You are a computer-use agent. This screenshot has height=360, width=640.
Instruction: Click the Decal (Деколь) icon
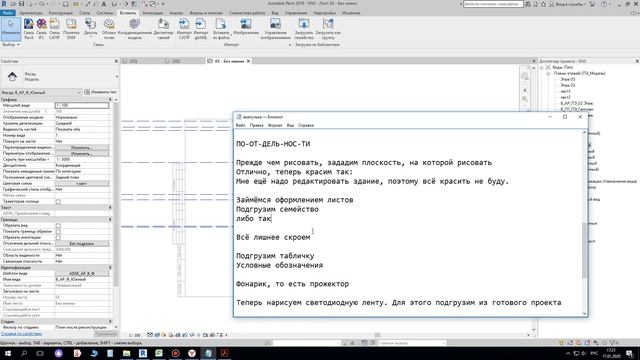coord(91,29)
